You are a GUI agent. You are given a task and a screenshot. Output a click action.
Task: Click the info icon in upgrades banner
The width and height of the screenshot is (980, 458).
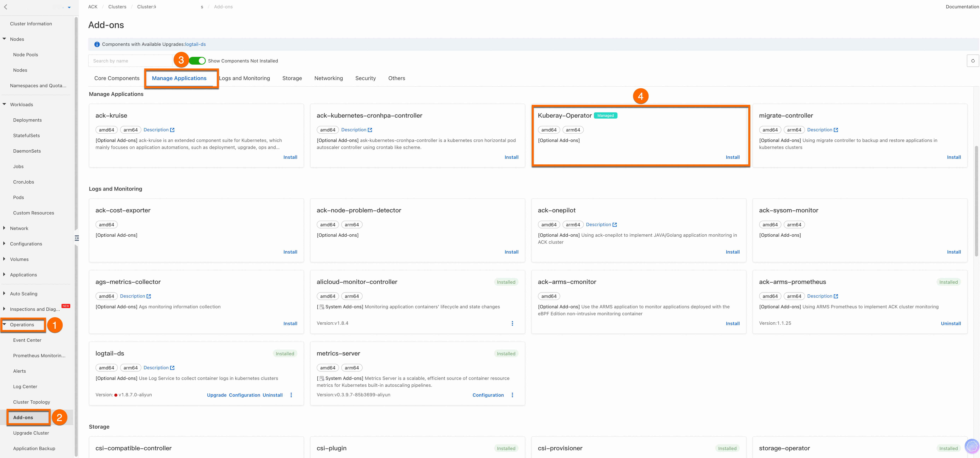(97, 44)
